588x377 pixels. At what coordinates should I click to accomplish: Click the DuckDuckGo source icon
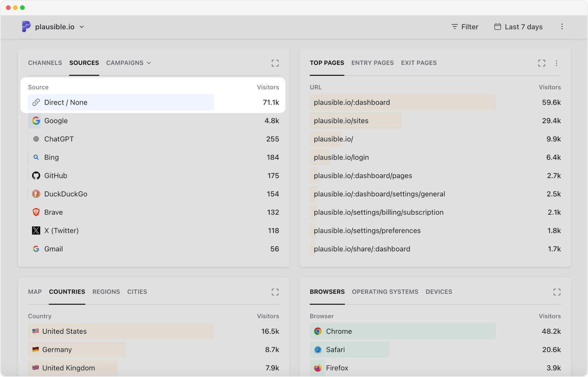coord(36,194)
